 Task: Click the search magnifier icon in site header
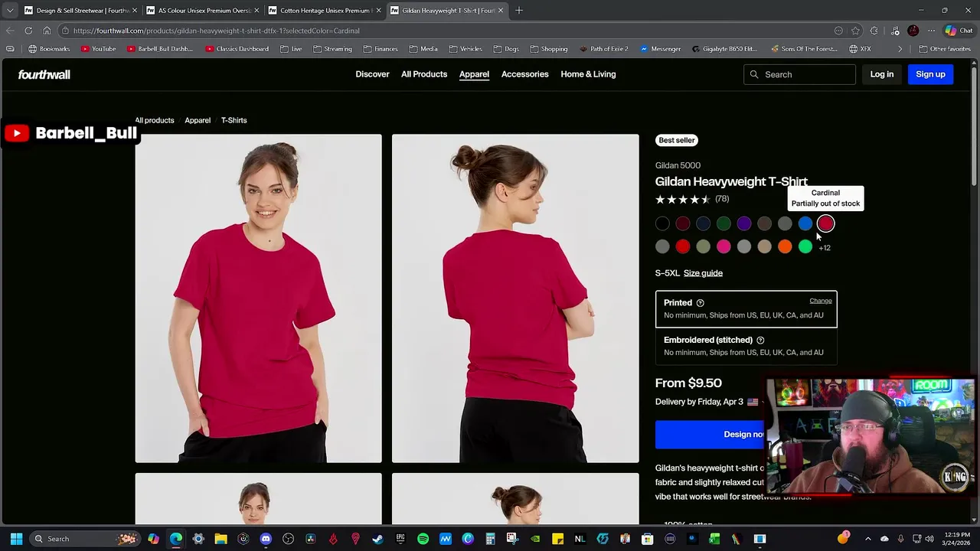754,74
